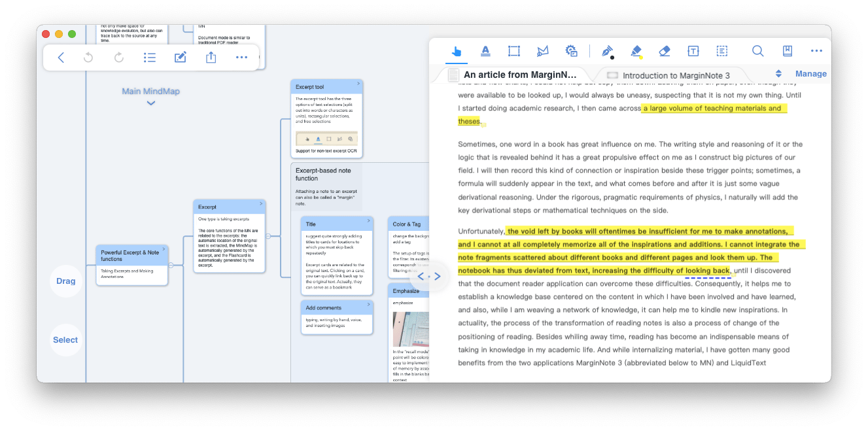This screenshot has width=868, height=431.
Task: Click the Manage documents link
Action: pos(811,74)
